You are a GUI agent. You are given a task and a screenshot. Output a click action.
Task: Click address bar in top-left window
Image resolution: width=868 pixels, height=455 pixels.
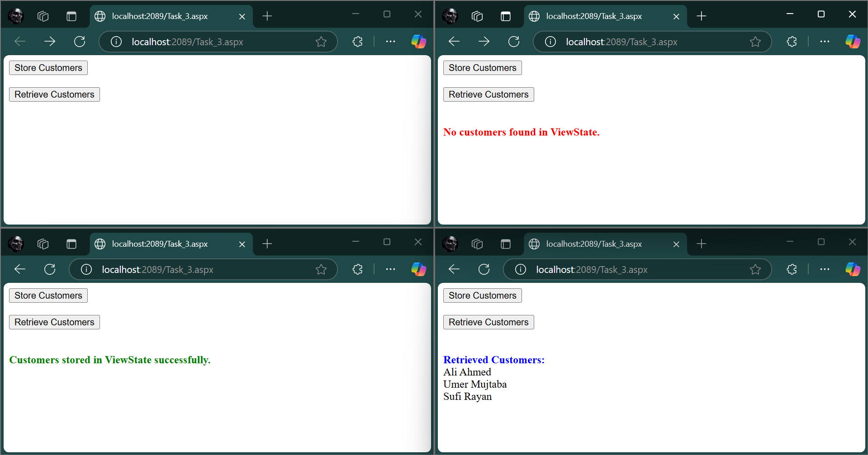(218, 42)
